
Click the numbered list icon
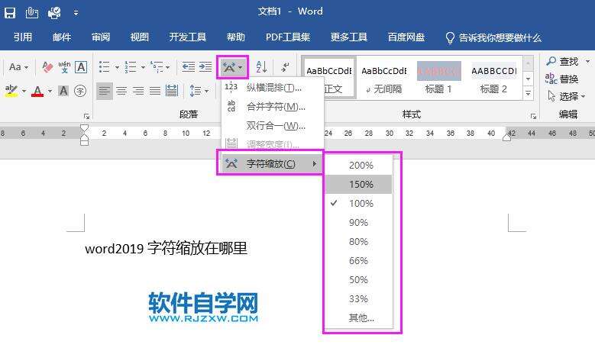click(130, 67)
